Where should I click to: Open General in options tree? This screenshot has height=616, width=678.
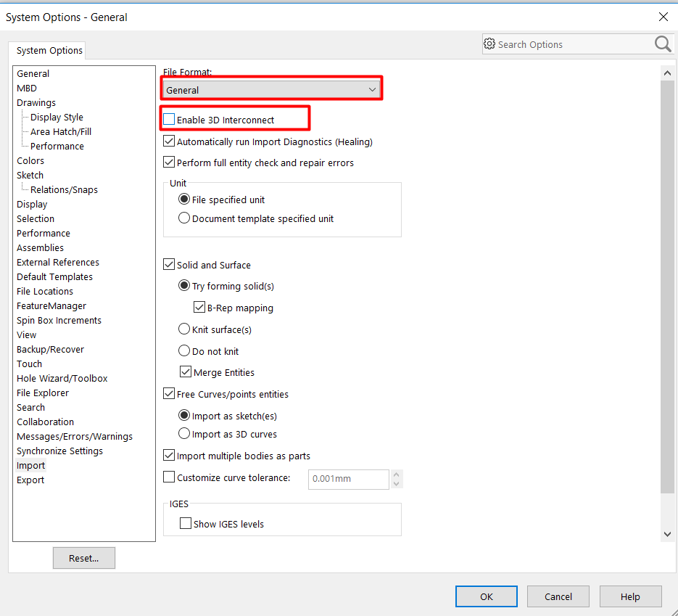tap(33, 73)
